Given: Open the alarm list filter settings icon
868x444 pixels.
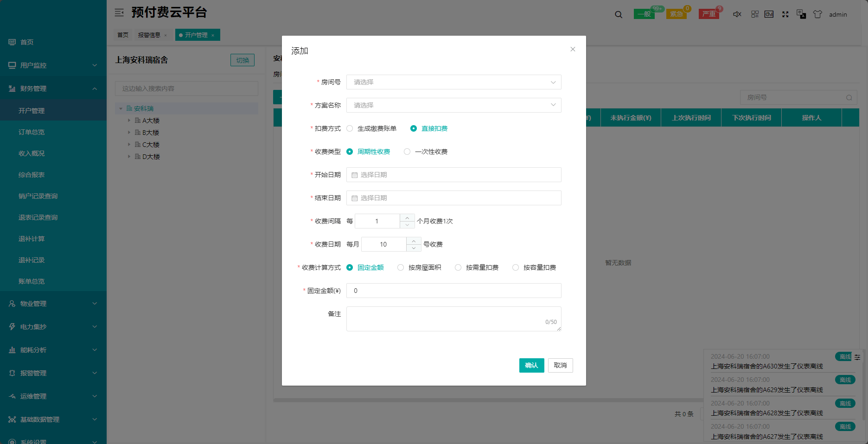Looking at the screenshot, I should click(x=857, y=357).
